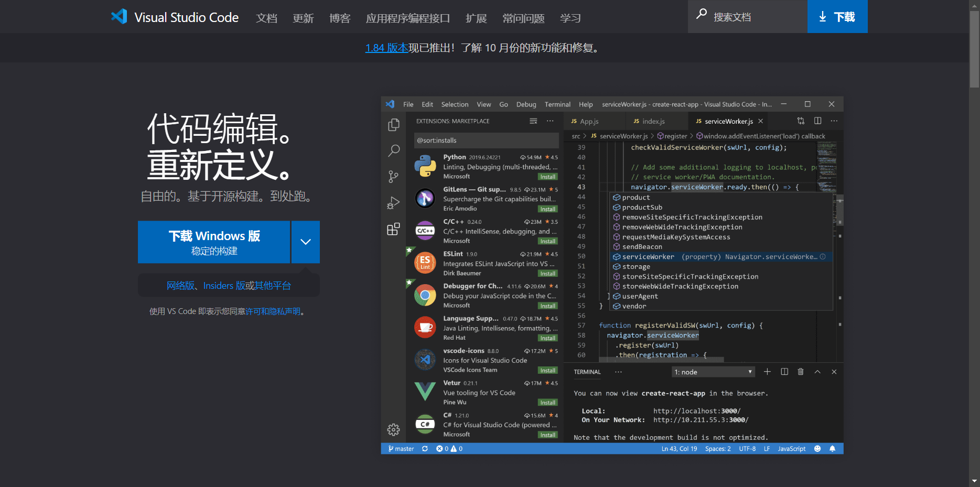Viewport: 980px width, 487px height.
Task: Click the Manage gear icon in the activity bar
Action: point(393,430)
